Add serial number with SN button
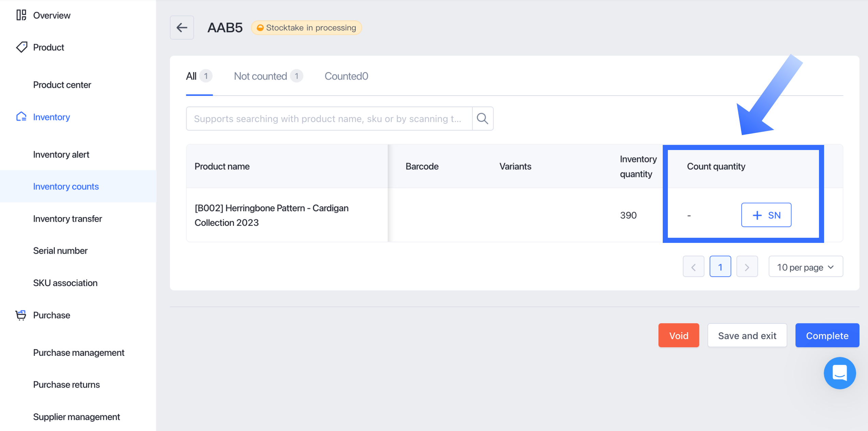 (766, 215)
